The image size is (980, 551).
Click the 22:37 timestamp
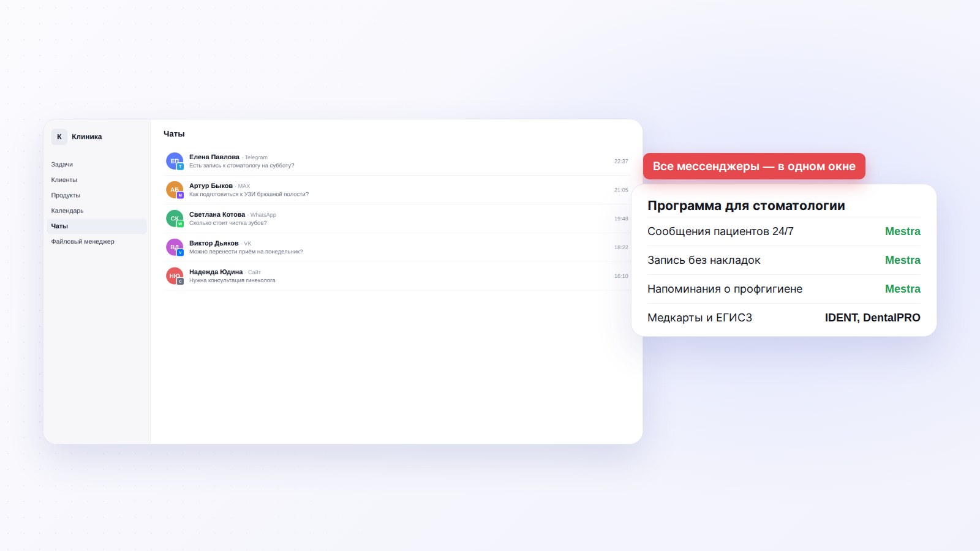(621, 161)
